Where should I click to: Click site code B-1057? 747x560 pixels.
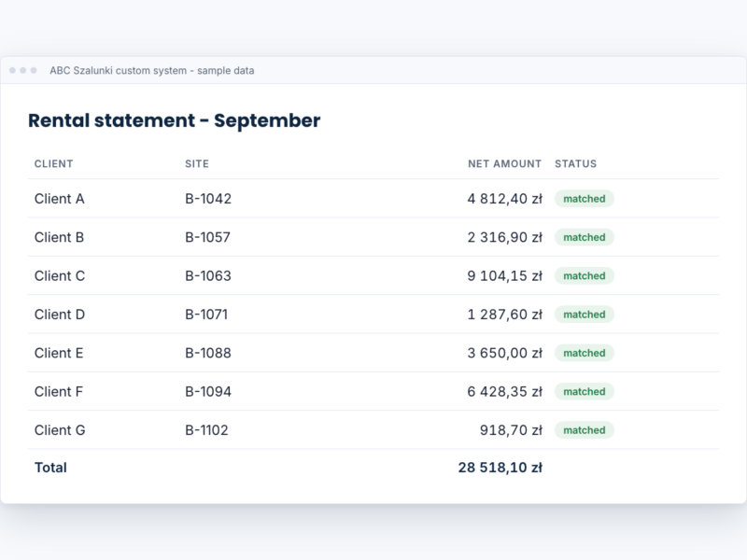point(207,237)
